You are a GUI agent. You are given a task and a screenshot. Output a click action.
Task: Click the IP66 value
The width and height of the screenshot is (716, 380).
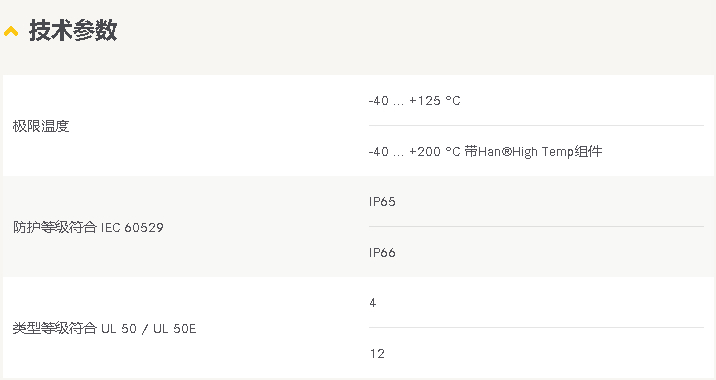(x=382, y=253)
